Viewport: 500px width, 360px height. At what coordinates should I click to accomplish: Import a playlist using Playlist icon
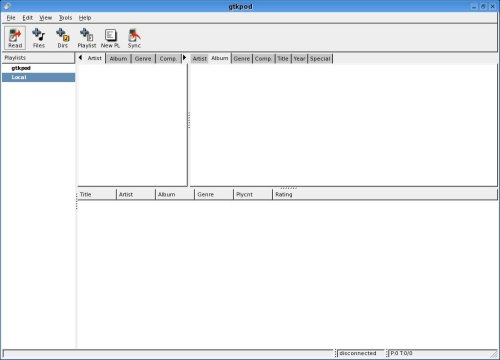point(87,38)
